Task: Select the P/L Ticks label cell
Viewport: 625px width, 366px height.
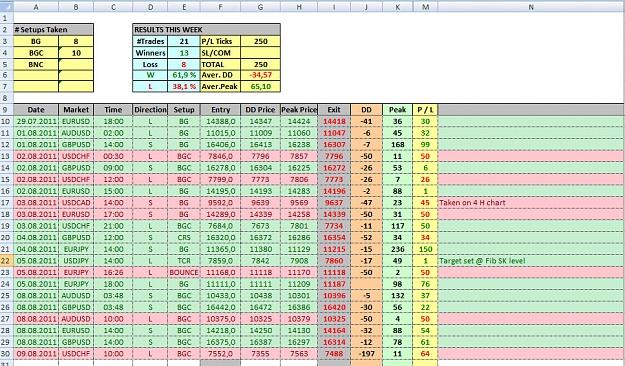Action: 220,41
